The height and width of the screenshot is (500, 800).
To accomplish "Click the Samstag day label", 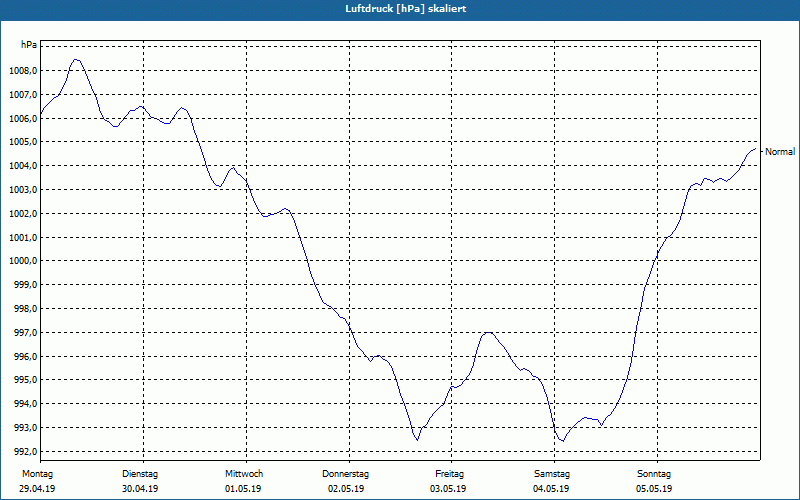I will (x=552, y=474).
